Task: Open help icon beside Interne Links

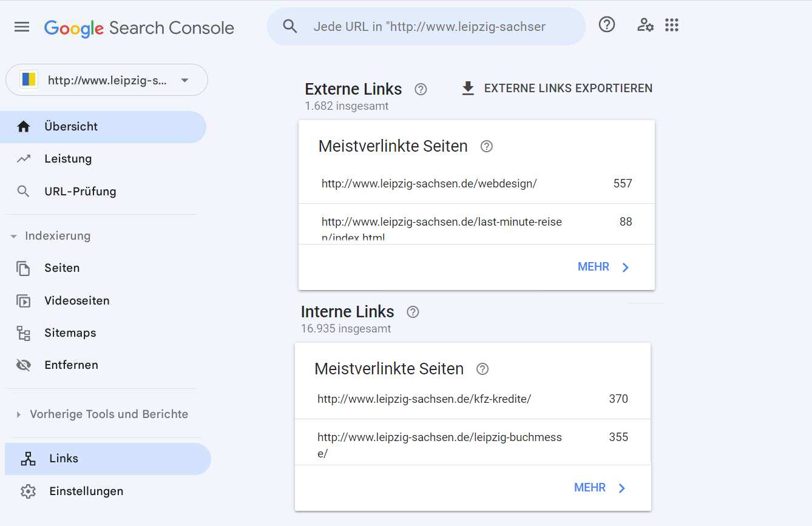Action: pos(413,312)
